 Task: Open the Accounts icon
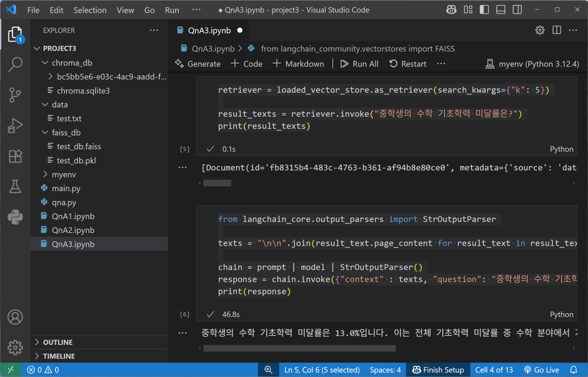click(x=15, y=317)
